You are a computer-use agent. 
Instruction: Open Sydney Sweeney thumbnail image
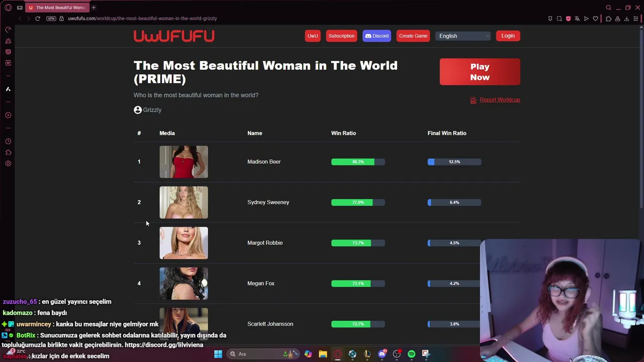click(184, 203)
